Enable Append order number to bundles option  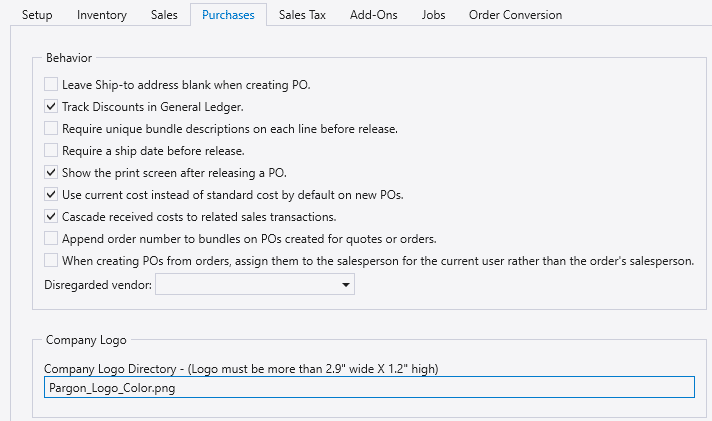51,238
